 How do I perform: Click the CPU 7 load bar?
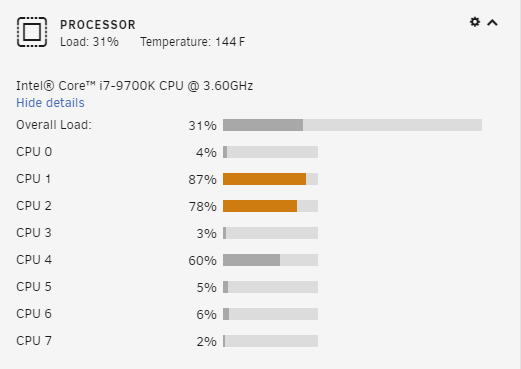tap(270, 341)
